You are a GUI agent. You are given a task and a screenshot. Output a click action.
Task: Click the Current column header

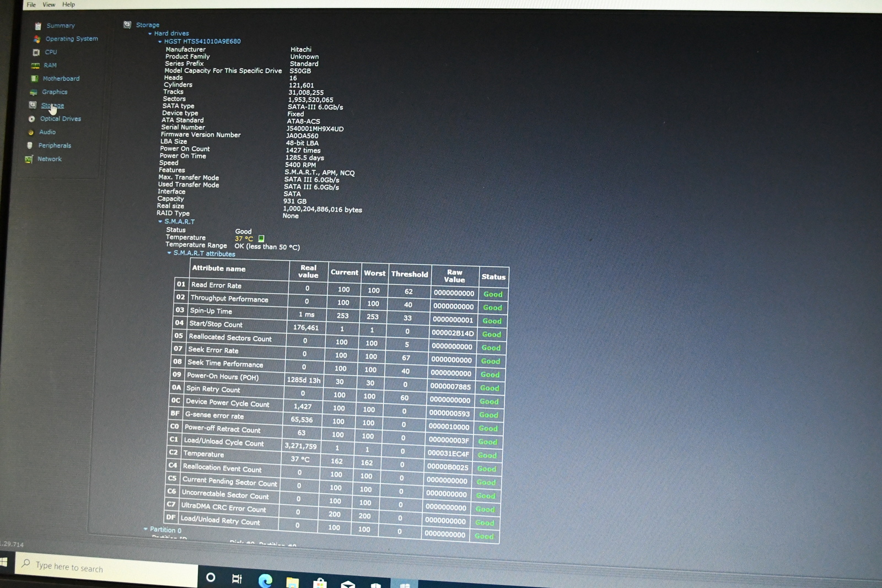tap(345, 272)
